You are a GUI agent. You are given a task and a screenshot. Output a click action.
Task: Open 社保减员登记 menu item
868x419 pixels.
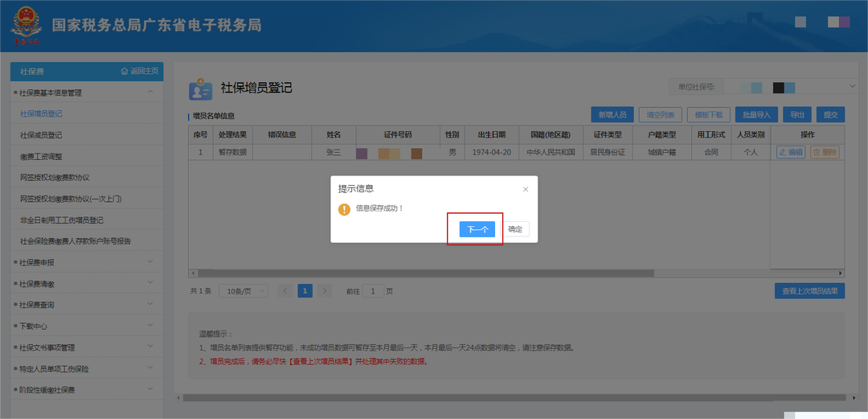point(41,134)
